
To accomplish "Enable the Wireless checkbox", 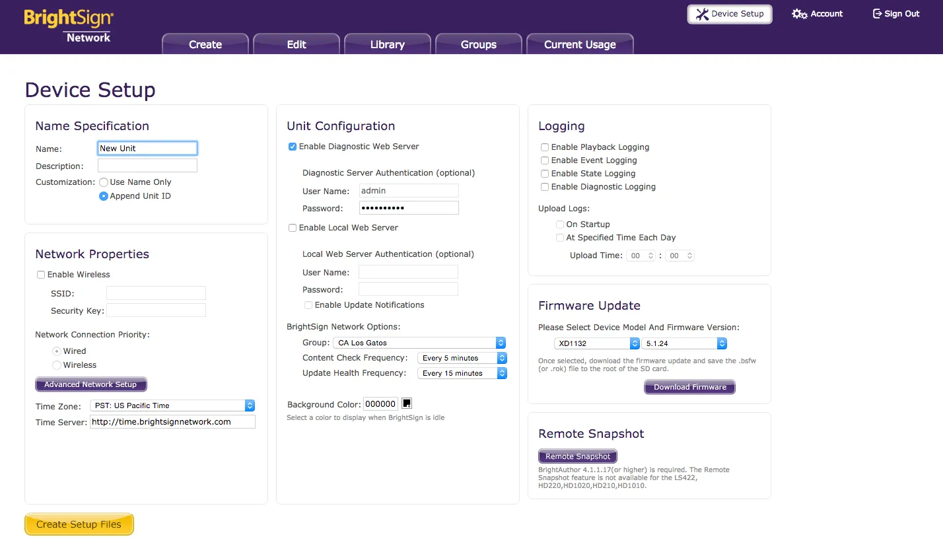I will (41, 275).
